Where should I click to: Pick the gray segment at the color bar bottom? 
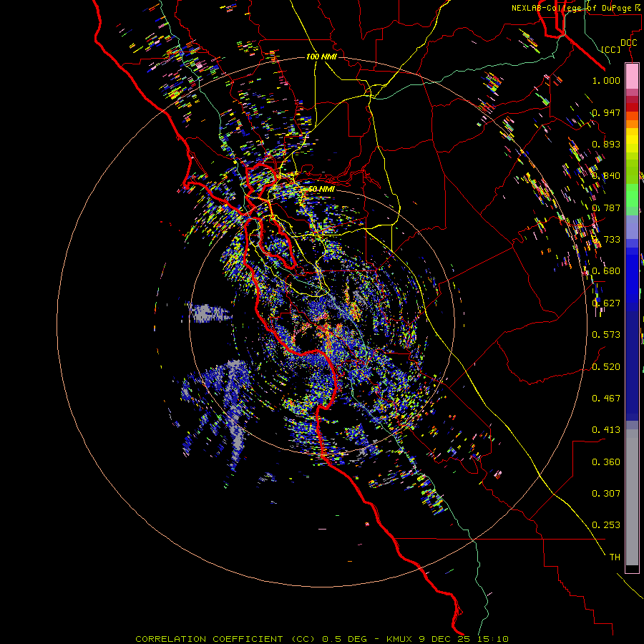[632, 497]
